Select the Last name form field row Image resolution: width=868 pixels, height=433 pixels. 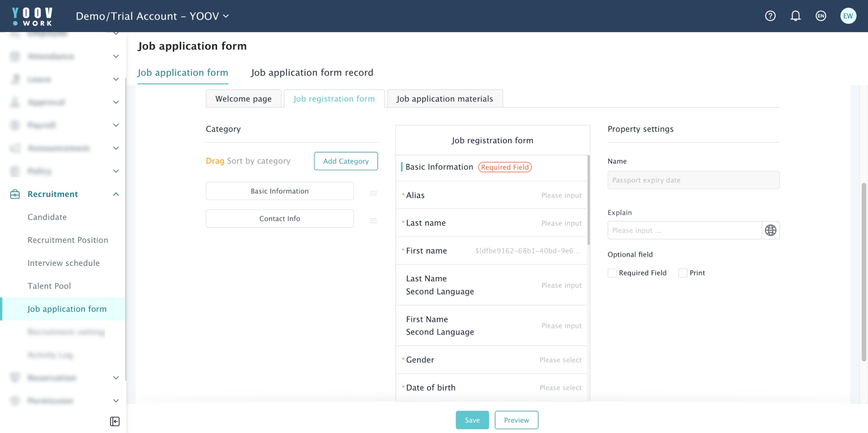(x=492, y=223)
